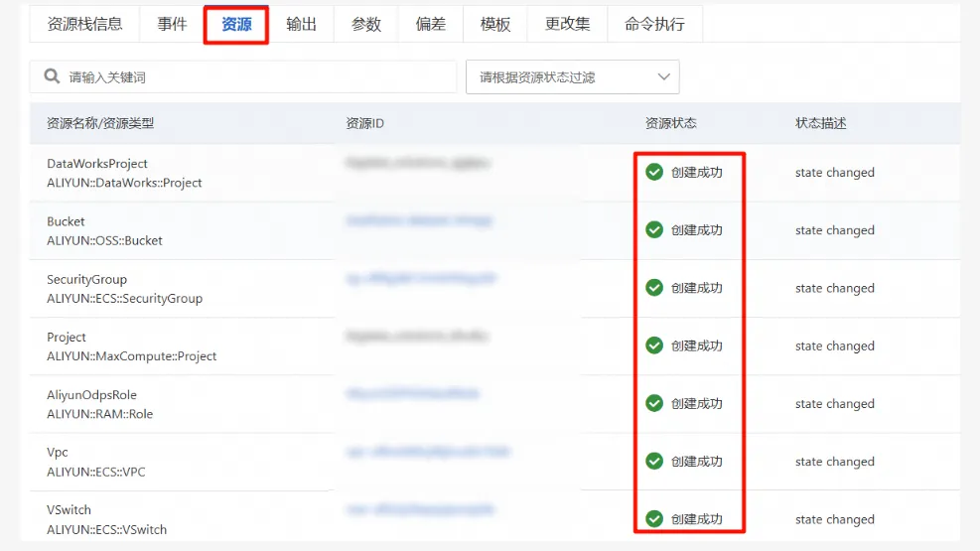Select the ALIYUN::ECS::VPC type text
The height and width of the screenshot is (551, 980).
[x=95, y=472]
